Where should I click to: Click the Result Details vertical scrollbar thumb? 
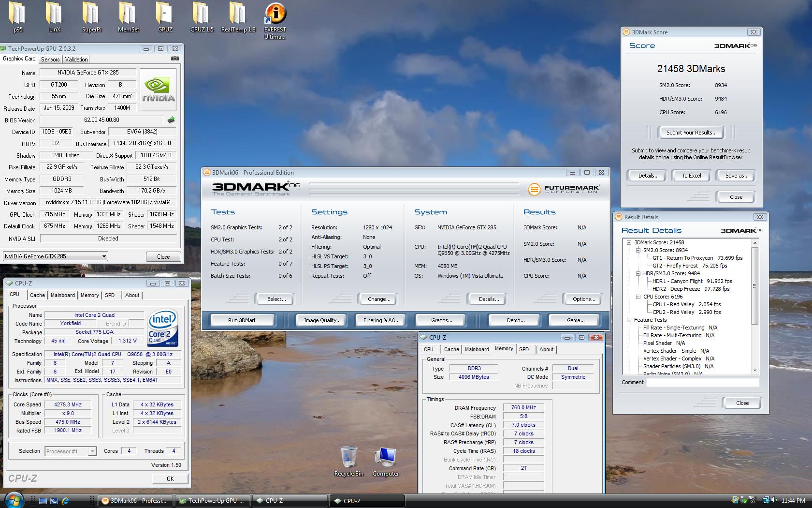(755, 285)
